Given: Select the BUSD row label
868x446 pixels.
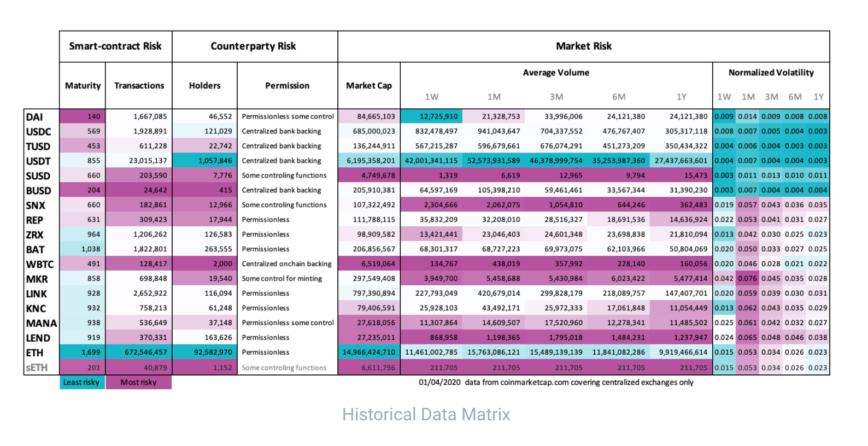Looking at the screenshot, I should pyautogui.click(x=38, y=191).
